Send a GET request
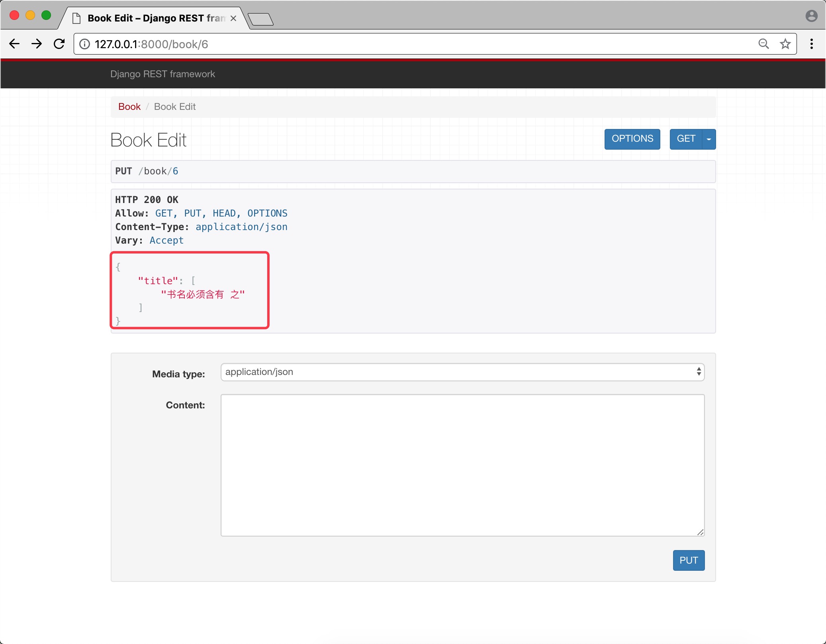The image size is (826, 644). coord(686,139)
